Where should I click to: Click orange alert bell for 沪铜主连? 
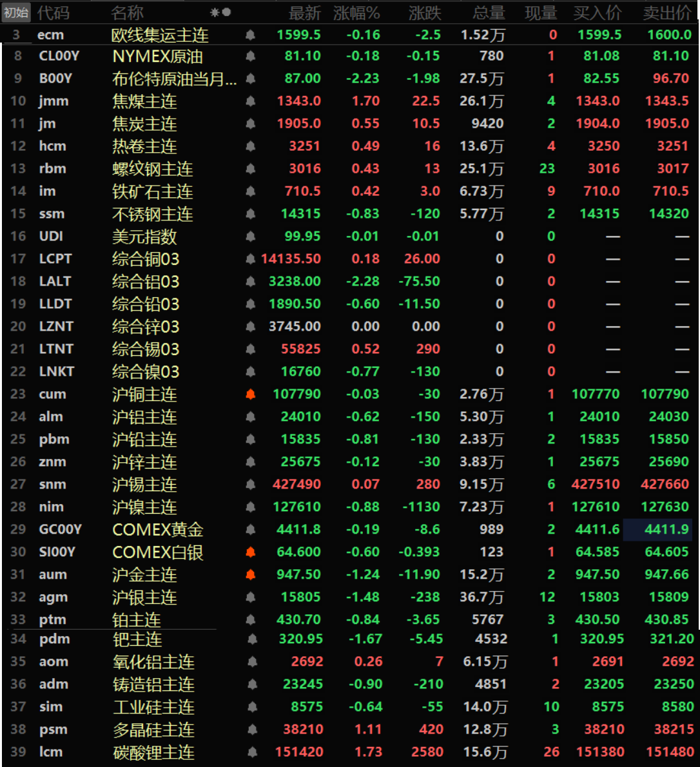click(x=251, y=394)
